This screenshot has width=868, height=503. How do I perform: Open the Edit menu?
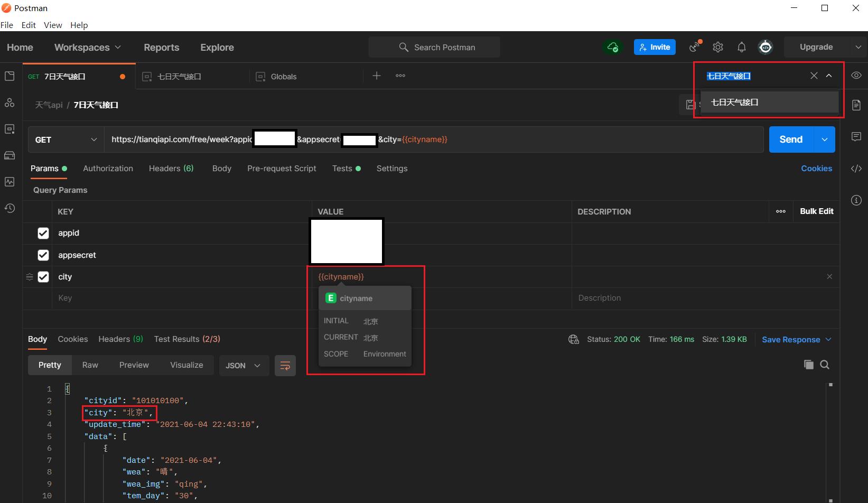pyautogui.click(x=29, y=25)
